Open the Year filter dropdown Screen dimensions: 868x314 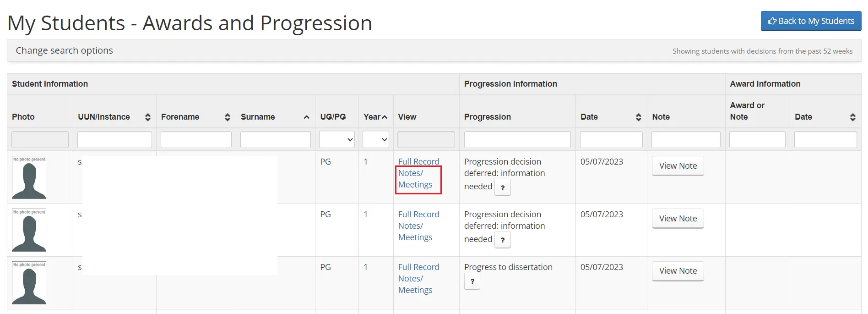tap(375, 139)
